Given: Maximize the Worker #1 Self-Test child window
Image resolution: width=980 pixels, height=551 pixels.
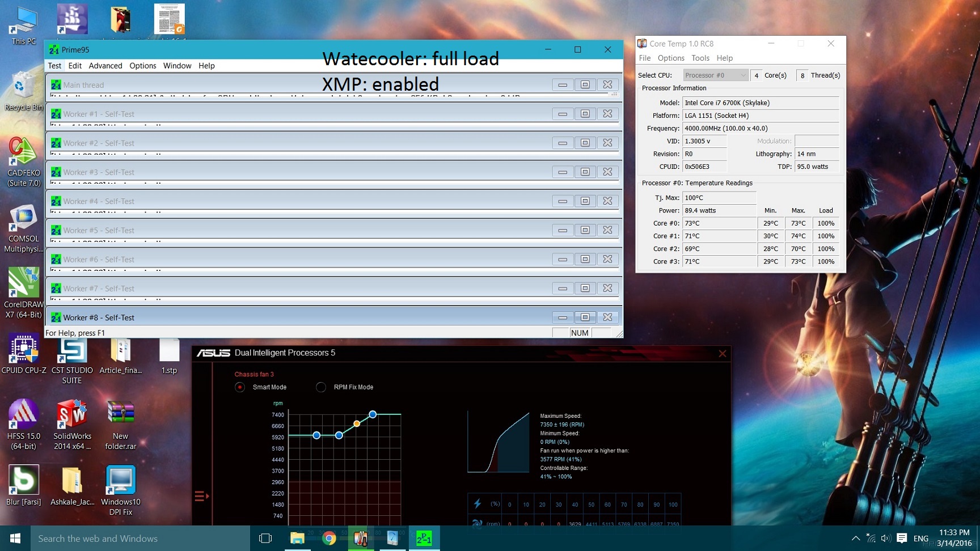Looking at the screenshot, I should tap(585, 114).
